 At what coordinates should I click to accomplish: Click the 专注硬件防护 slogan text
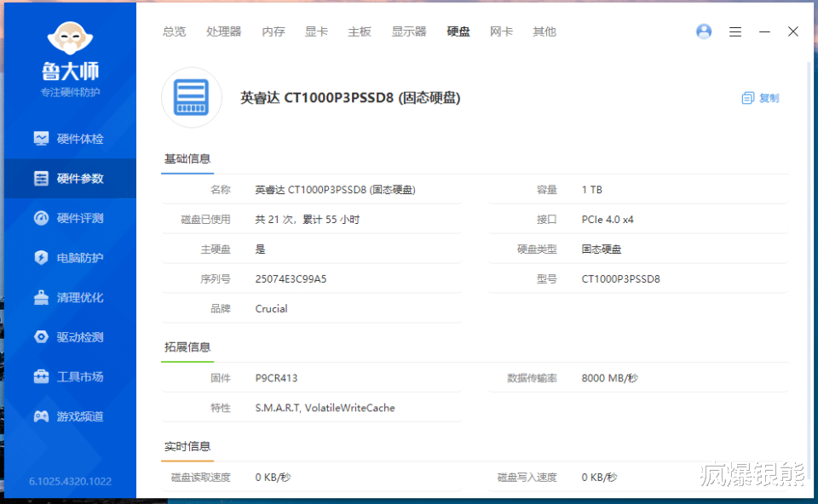(70, 92)
